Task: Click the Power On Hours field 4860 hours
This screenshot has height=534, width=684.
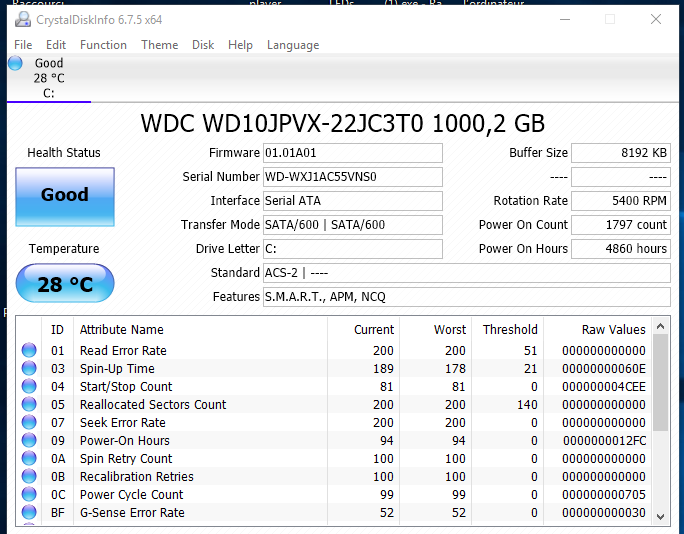Action: click(x=621, y=249)
